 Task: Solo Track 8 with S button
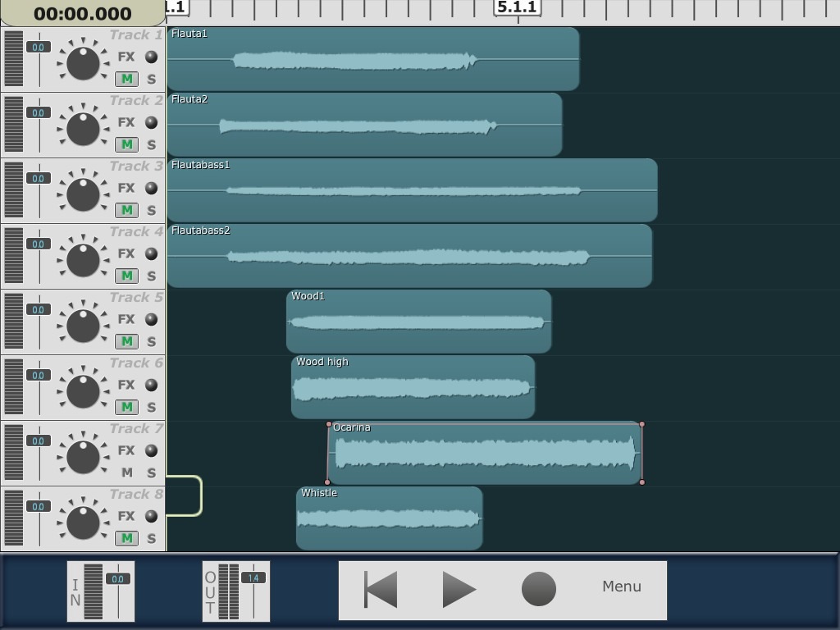[x=152, y=539]
